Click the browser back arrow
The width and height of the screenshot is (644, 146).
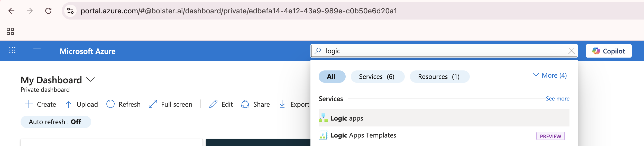pyautogui.click(x=11, y=11)
